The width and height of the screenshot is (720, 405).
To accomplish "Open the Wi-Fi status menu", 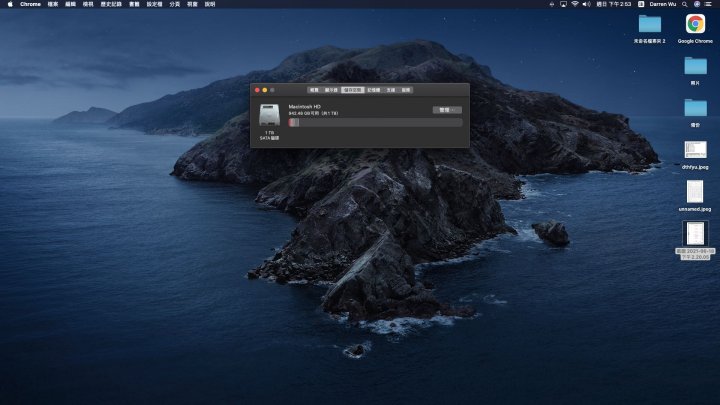I will click(575, 4).
